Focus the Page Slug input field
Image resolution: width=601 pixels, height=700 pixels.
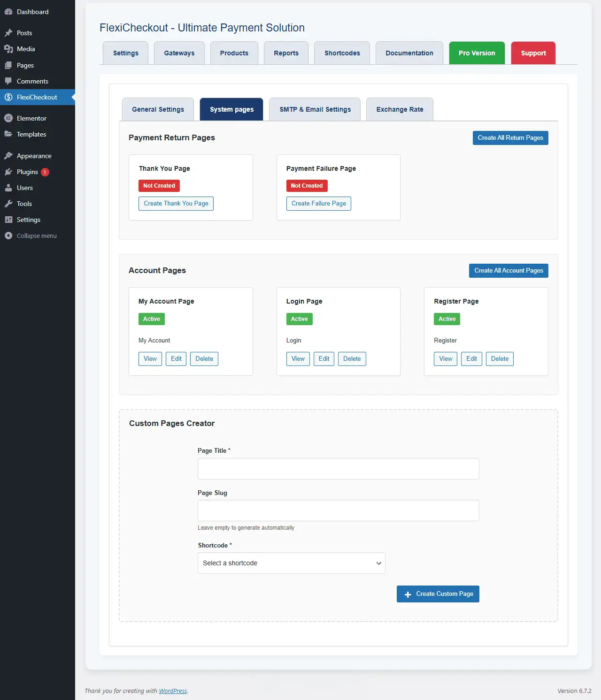tap(338, 510)
